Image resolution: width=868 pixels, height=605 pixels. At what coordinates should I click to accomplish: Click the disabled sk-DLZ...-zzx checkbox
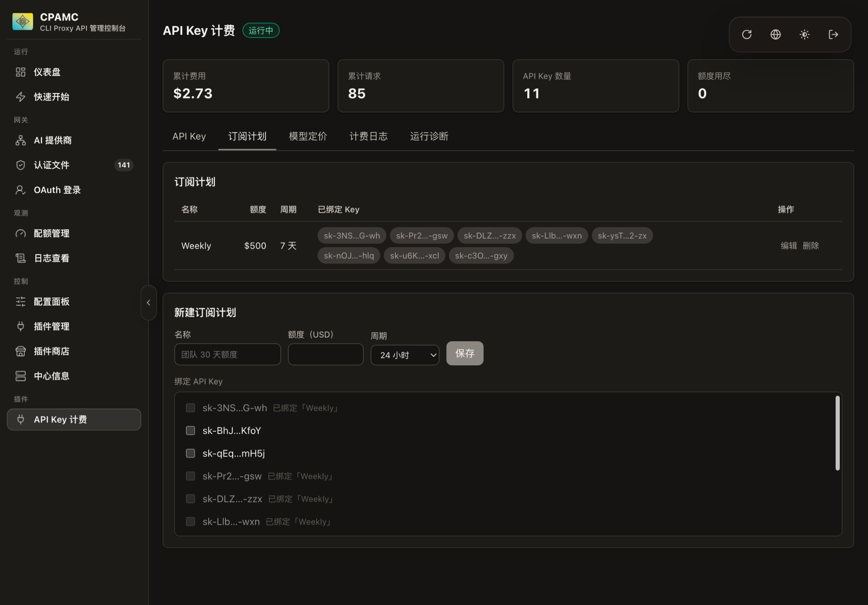coord(190,499)
